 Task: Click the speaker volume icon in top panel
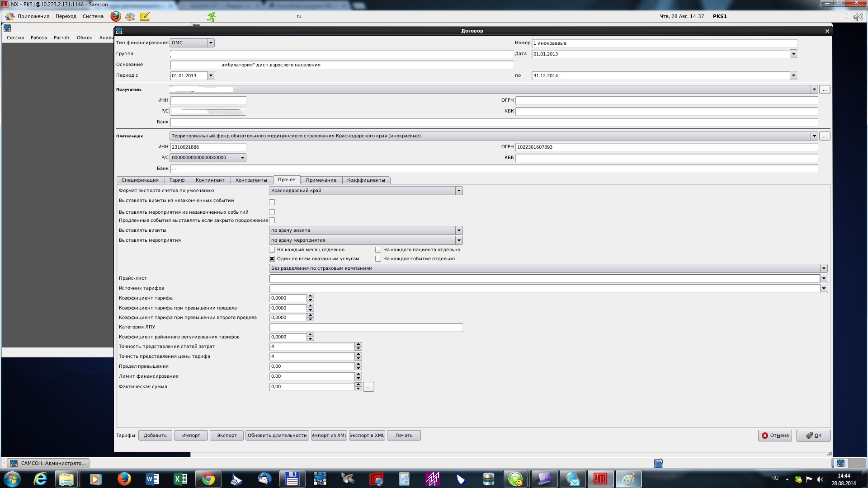[858, 17]
